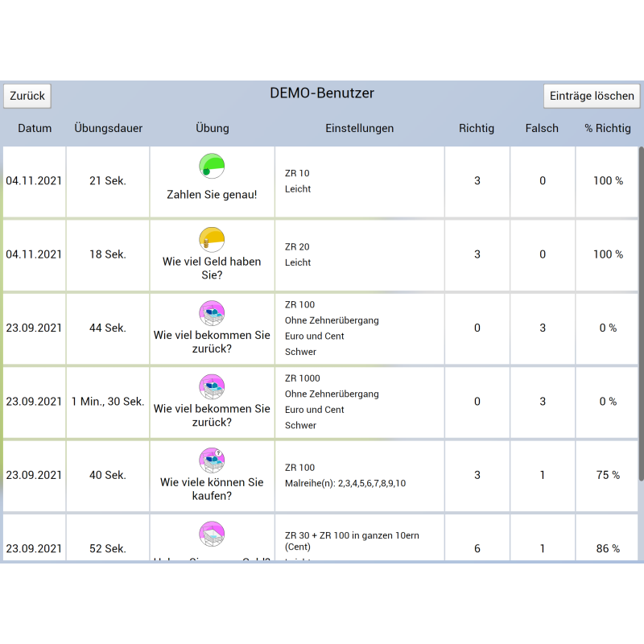This screenshot has height=644, width=644.
Task: Click the yellow 'Wie viel Geld haben Sie?' icon
Action: tap(212, 240)
